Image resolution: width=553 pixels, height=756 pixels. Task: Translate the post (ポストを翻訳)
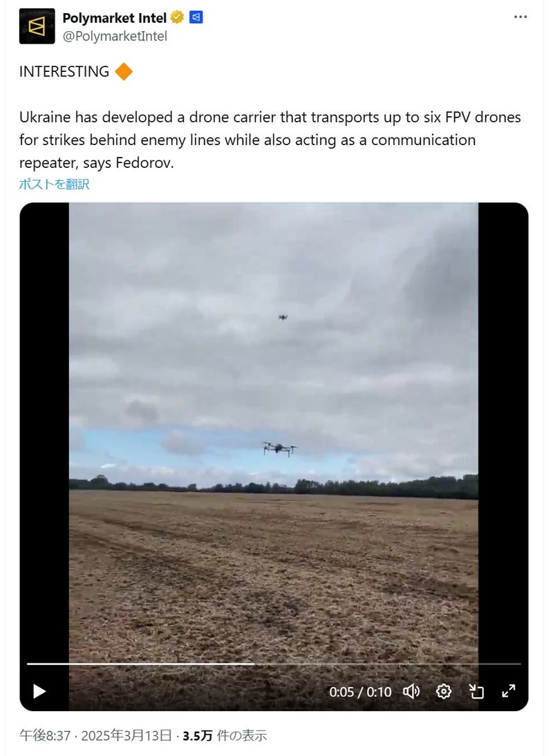click(54, 185)
